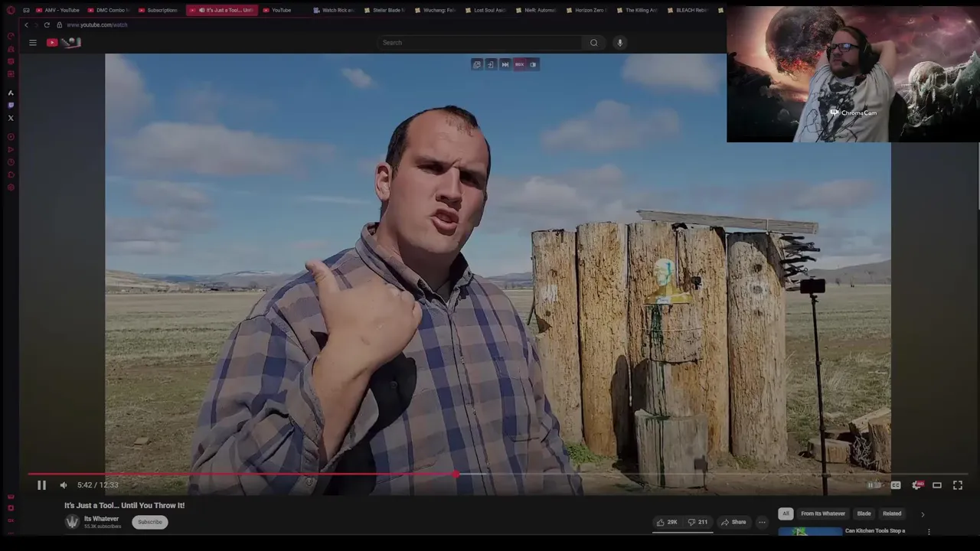Screen dimensions: 980x551
Task: Toggle autoplay switch in player controls
Action: [874, 485]
